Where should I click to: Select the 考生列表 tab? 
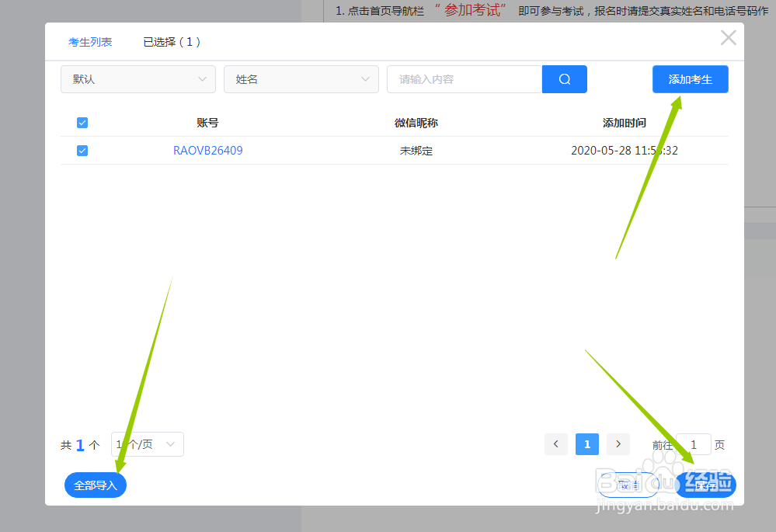(x=90, y=42)
